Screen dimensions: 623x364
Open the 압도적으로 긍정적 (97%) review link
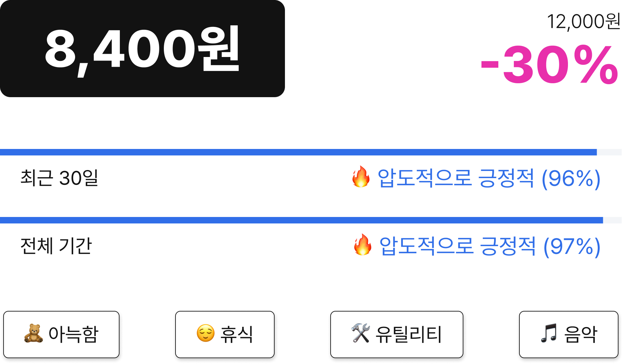tap(490, 246)
